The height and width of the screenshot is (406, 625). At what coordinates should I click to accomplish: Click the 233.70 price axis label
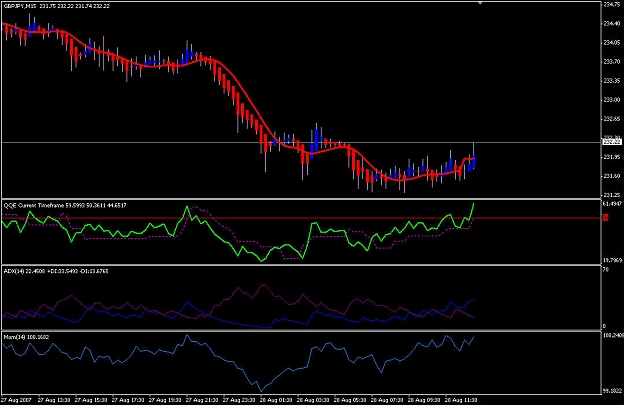(x=612, y=62)
